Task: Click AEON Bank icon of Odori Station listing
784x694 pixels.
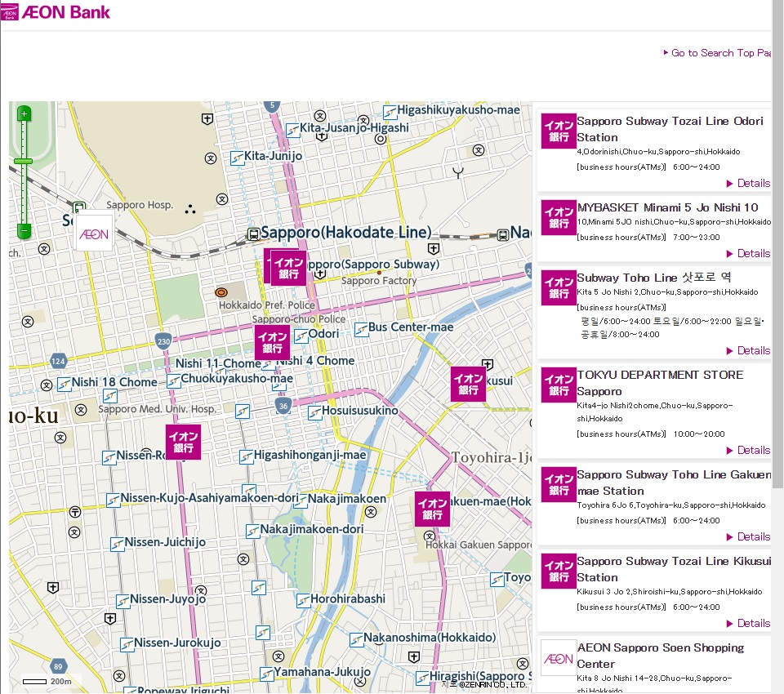Action: coord(559,131)
